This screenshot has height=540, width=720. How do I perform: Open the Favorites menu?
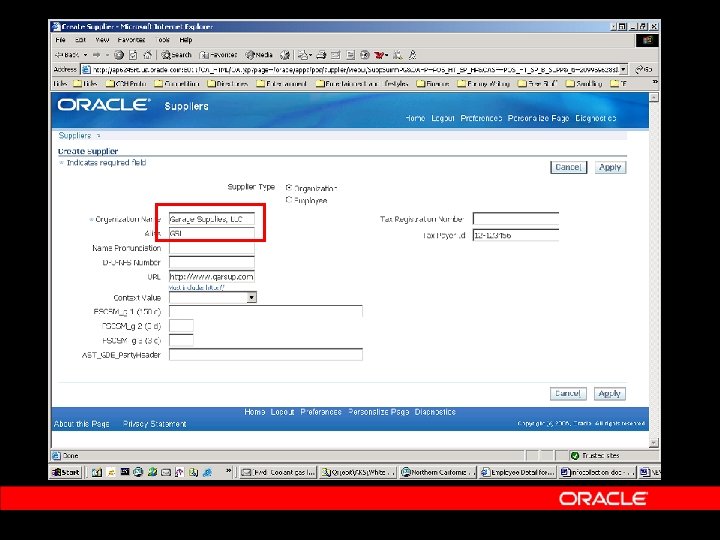click(x=131, y=40)
